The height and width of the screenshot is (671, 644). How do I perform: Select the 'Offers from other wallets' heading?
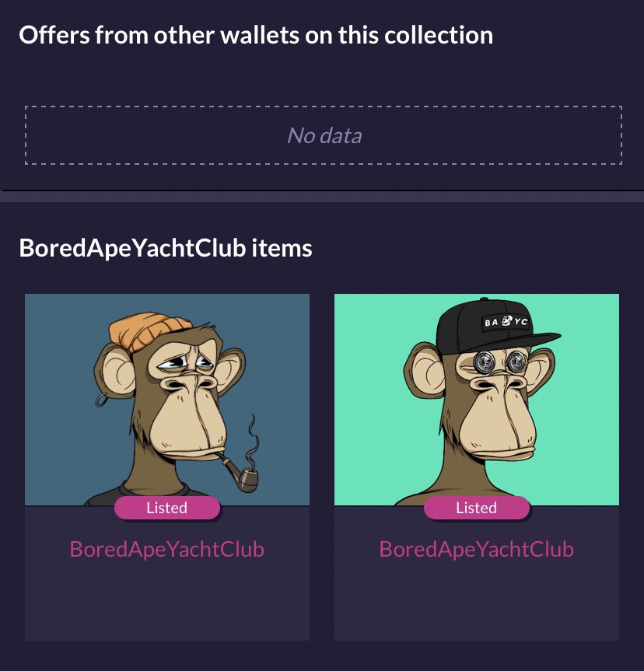pyautogui.click(x=256, y=35)
